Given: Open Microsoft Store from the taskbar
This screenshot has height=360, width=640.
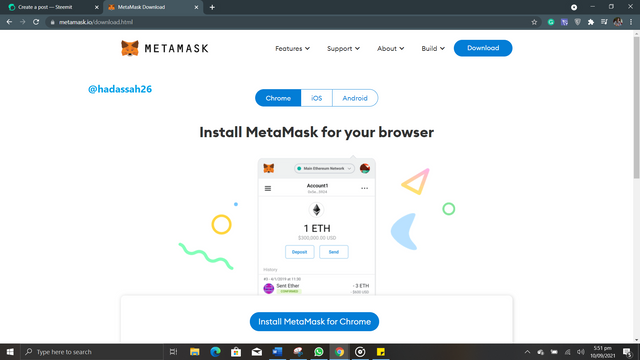Looking at the screenshot, I should 236,352.
